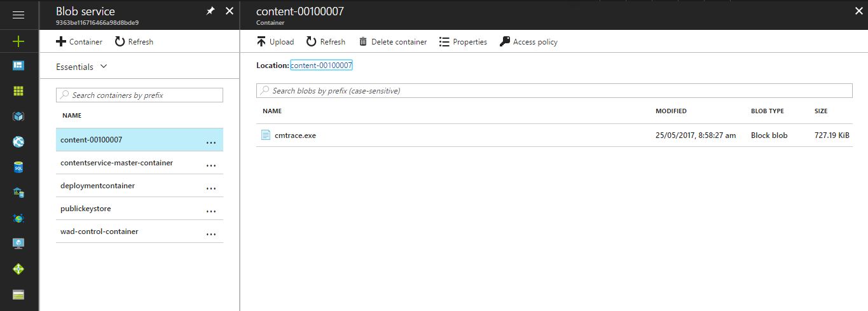Open ellipsis menu for deploymentcontainer
Image resolution: width=868 pixels, height=311 pixels.
pyautogui.click(x=211, y=188)
